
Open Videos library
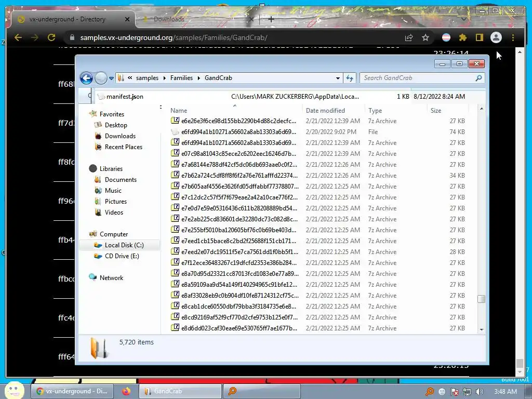[x=114, y=212]
